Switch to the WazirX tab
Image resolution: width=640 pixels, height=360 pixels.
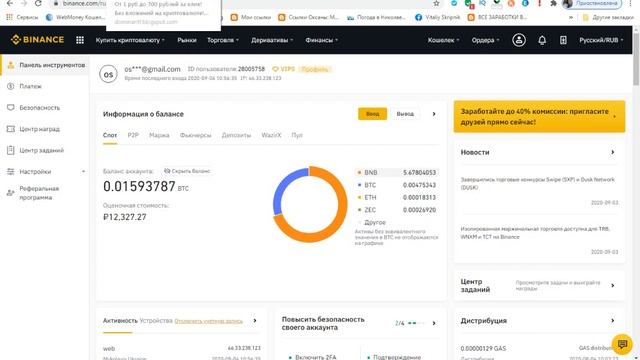[x=271, y=135]
